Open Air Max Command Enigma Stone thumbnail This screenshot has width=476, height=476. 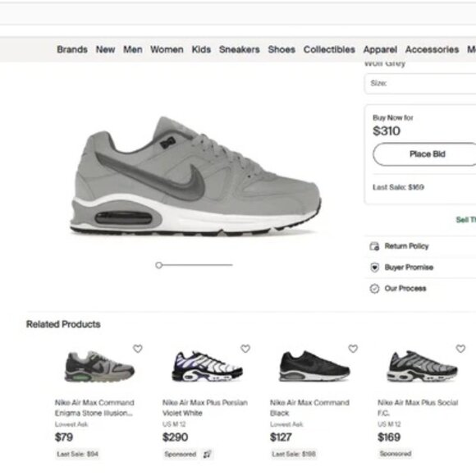[x=99, y=367]
